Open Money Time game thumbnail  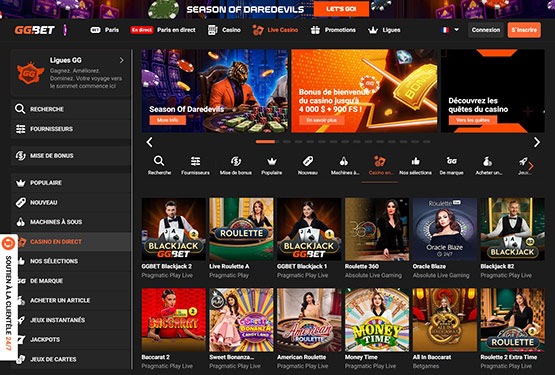(377, 320)
